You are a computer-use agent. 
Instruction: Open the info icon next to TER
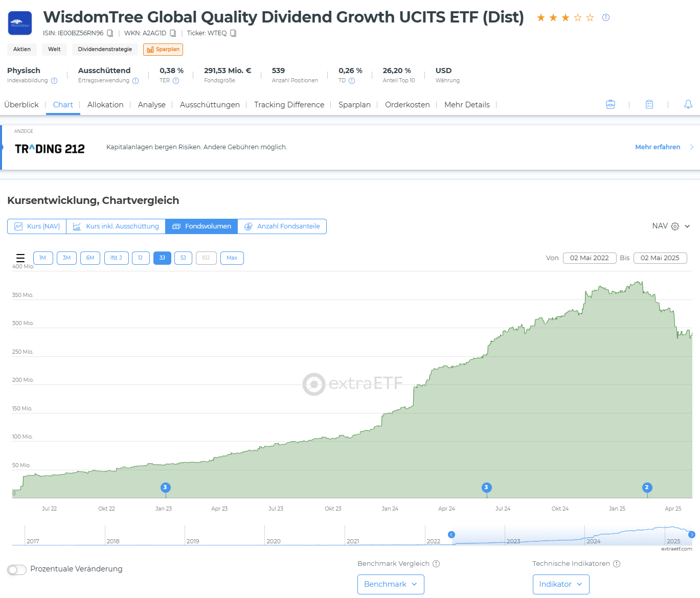(176, 81)
